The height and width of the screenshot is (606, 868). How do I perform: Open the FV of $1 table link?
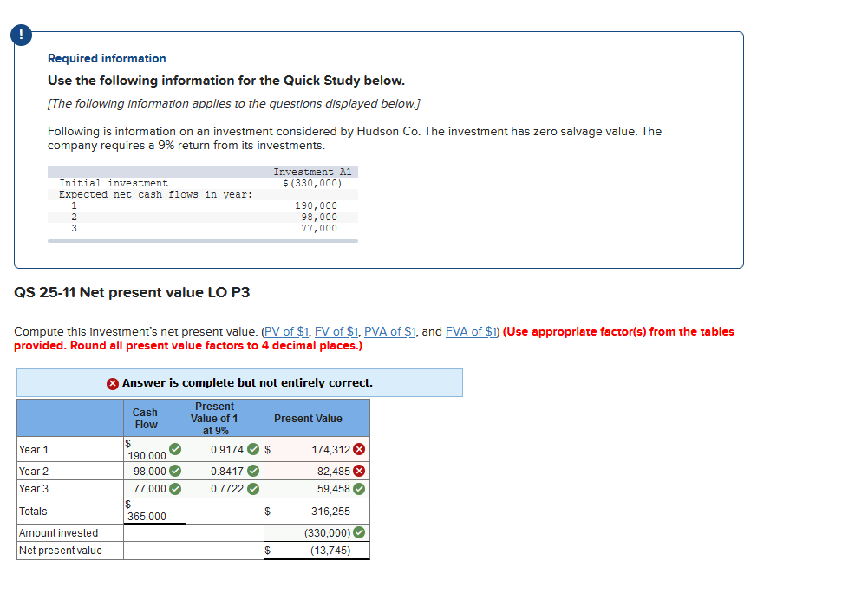point(336,331)
